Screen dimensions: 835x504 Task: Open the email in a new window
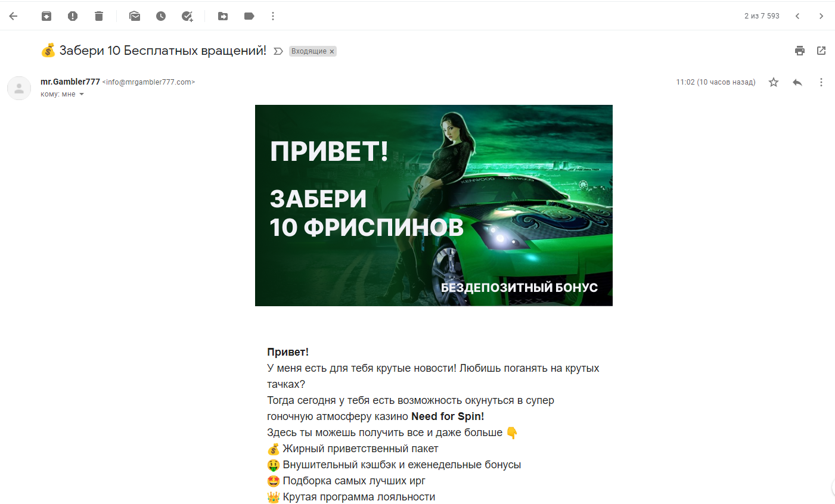[821, 51]
